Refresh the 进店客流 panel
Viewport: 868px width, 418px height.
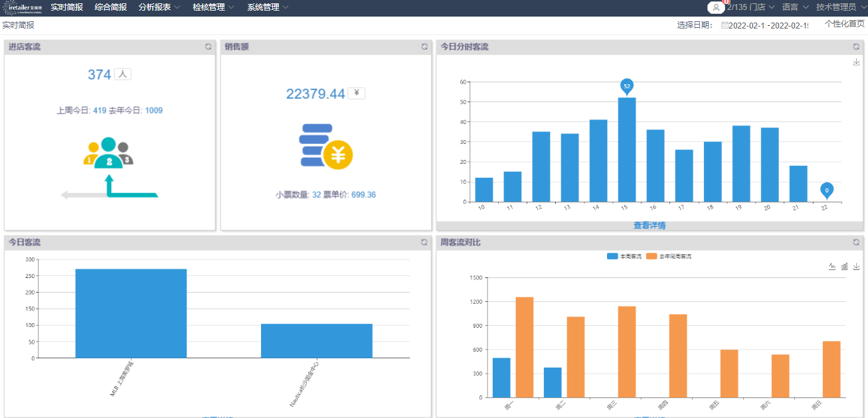[208, 47]
